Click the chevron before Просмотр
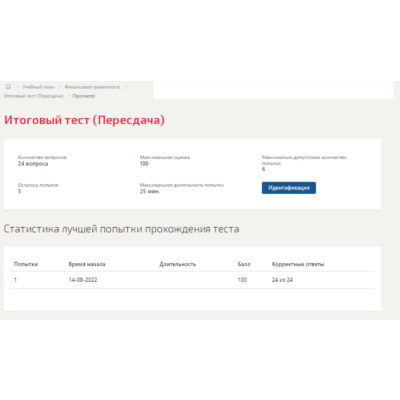The image size is (400, 400). click(x=68, y=96)
